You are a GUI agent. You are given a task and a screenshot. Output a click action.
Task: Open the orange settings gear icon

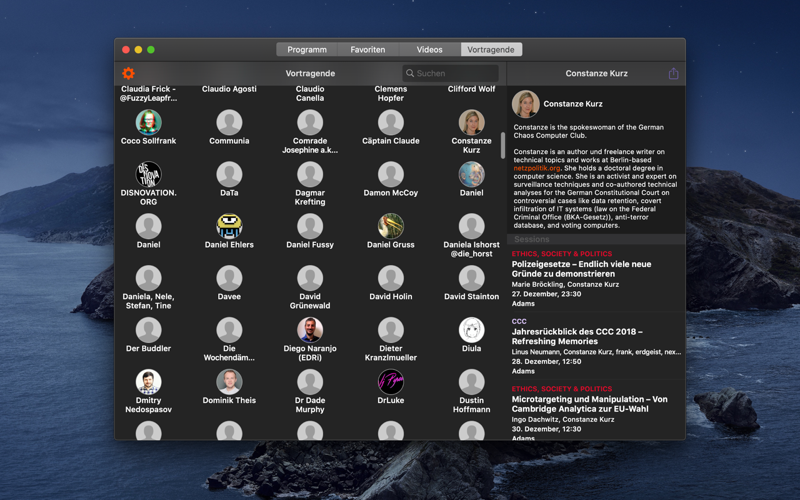129,73
